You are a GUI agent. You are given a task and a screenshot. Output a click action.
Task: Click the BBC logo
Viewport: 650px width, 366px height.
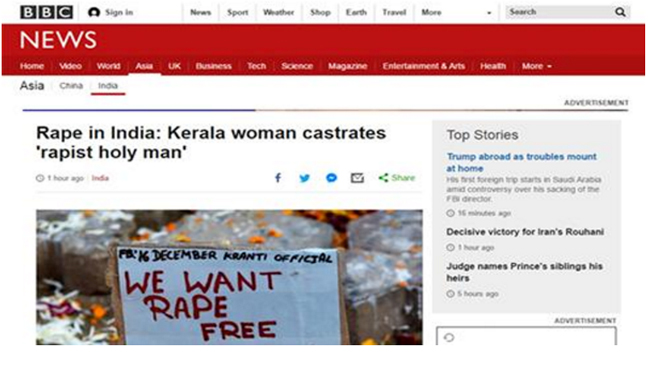click(46, 12)
